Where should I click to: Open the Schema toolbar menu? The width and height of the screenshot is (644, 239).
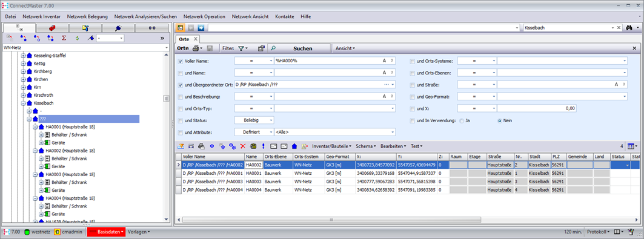pyautogui.click(x=367, y=146)
